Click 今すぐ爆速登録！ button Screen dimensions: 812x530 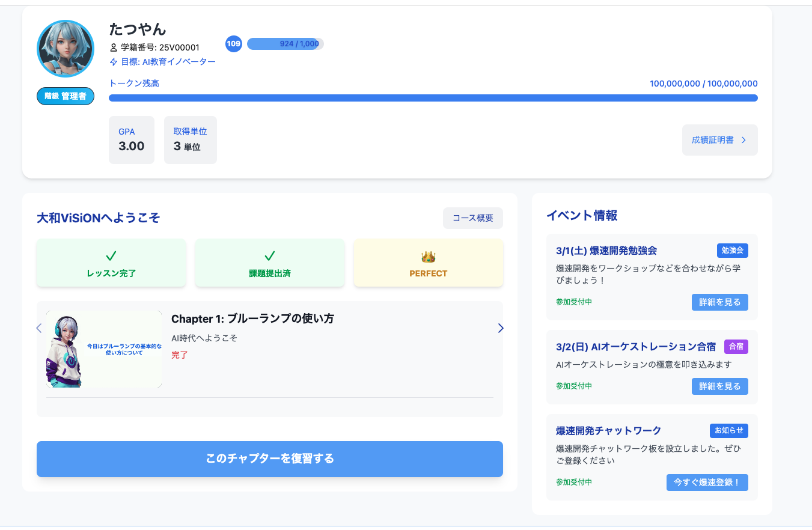(707, 483)
